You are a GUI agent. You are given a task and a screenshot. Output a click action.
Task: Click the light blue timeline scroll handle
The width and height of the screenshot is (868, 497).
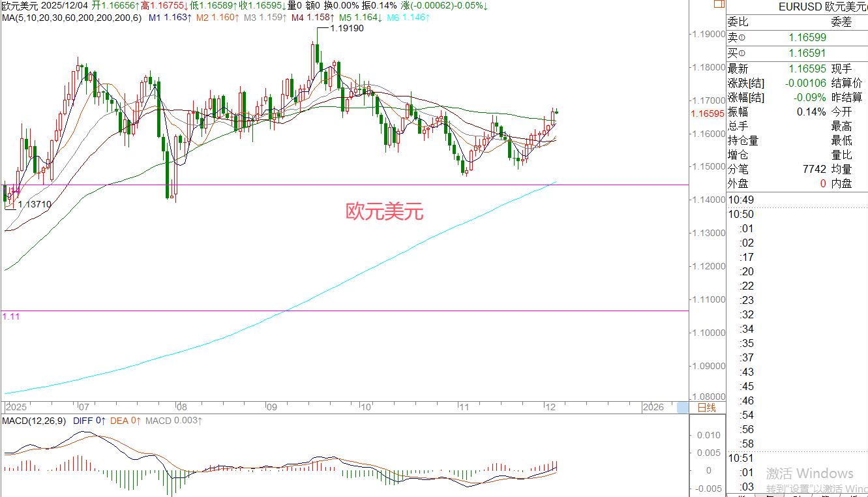point(682,408)
